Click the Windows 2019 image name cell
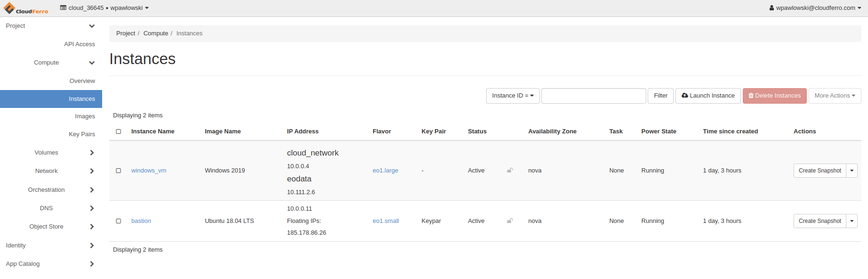 225,171
